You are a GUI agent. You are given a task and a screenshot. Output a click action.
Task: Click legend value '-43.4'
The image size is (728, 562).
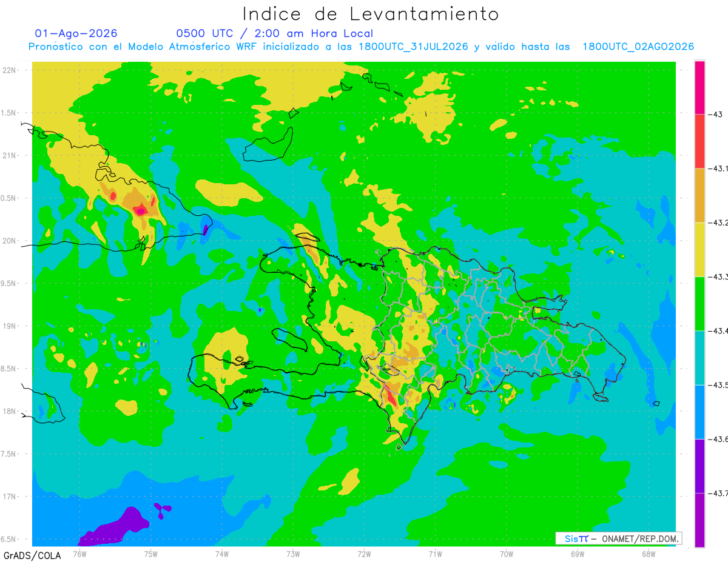[x=718, y=331]
